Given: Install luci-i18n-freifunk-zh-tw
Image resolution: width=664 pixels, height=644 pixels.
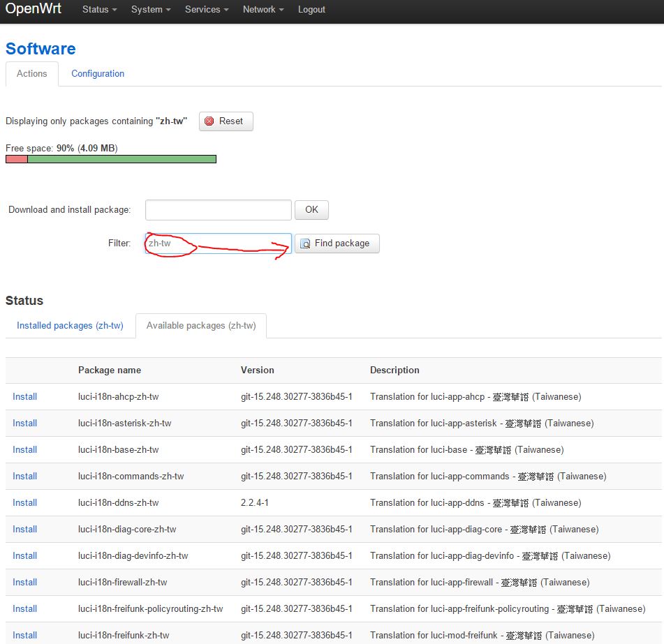Looking at the screenshot, I should pyautogui.click(x=24, y=635).
